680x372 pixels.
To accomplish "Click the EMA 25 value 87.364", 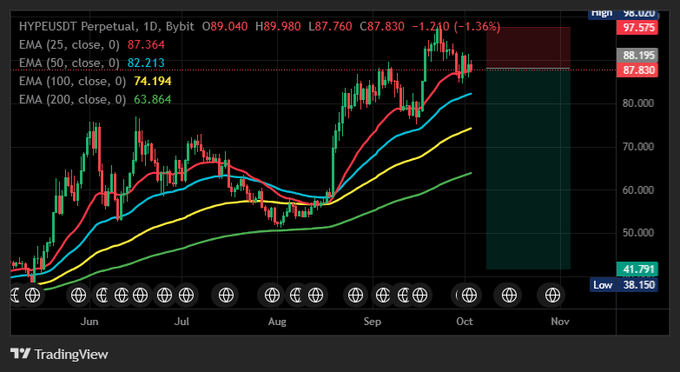I will (x=146, y=45).
